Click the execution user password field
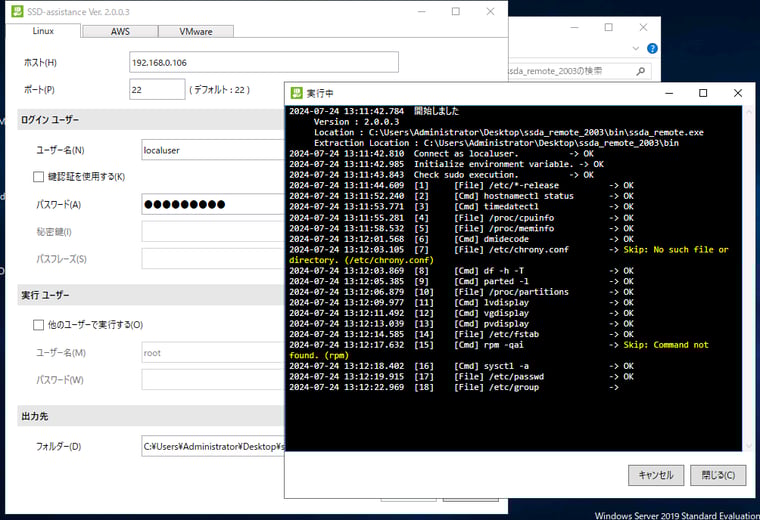Image resolution: width=760 pixels, height=520 pixels. click(x=213, y=380)
